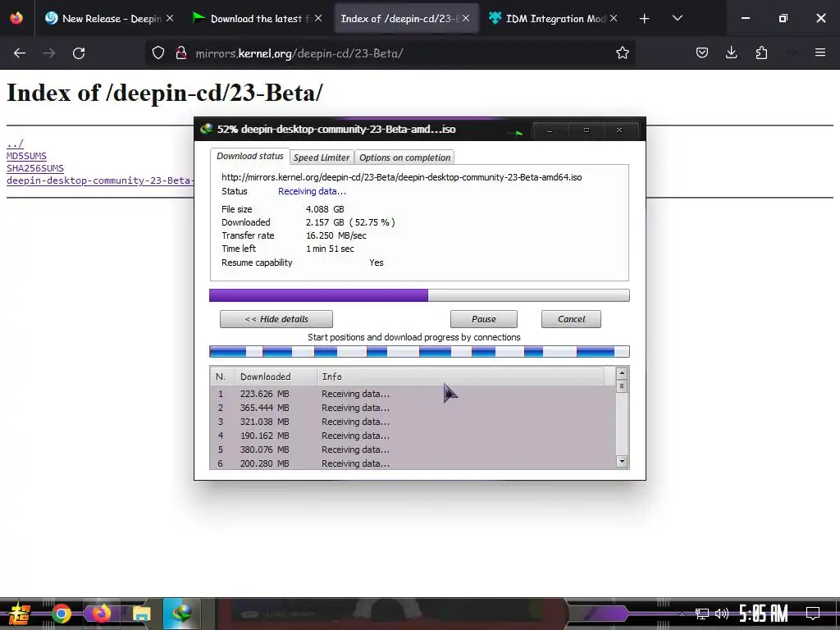
Task: Open the parent directory ../ link
Action: 15,144
